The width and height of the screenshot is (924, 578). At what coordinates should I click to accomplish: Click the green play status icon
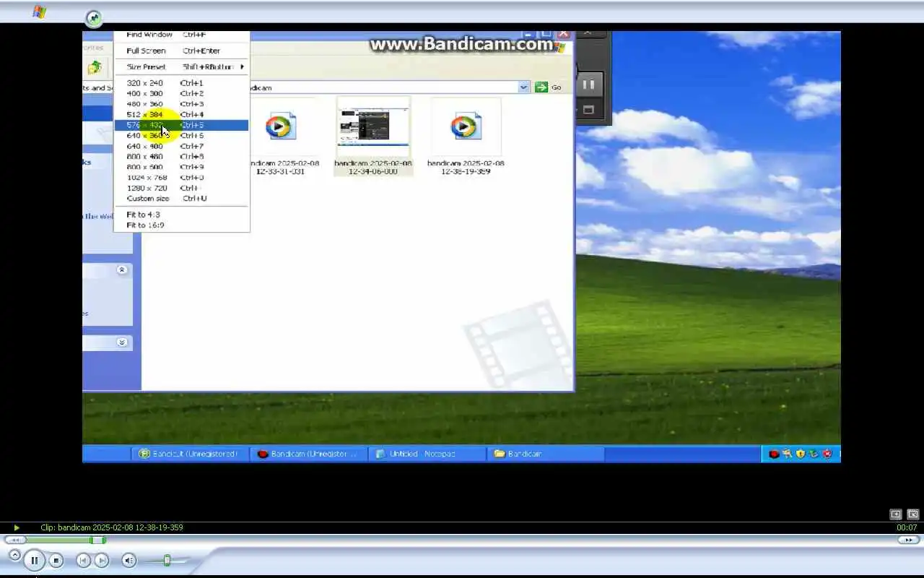[x=17, y=527]
